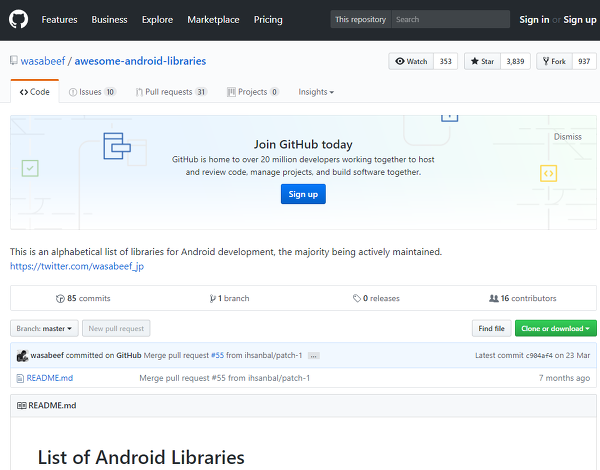Open the twitter.com/wasabeef_jp link
Viewport: 600px width, 470px height.
(77, 266)
